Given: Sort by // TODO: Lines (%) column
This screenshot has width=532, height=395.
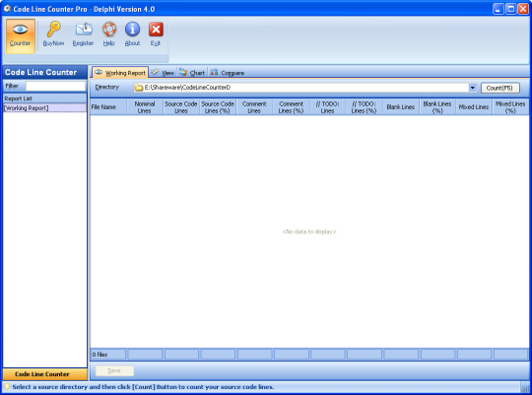Looking at the screenshot, I should 365,107.
